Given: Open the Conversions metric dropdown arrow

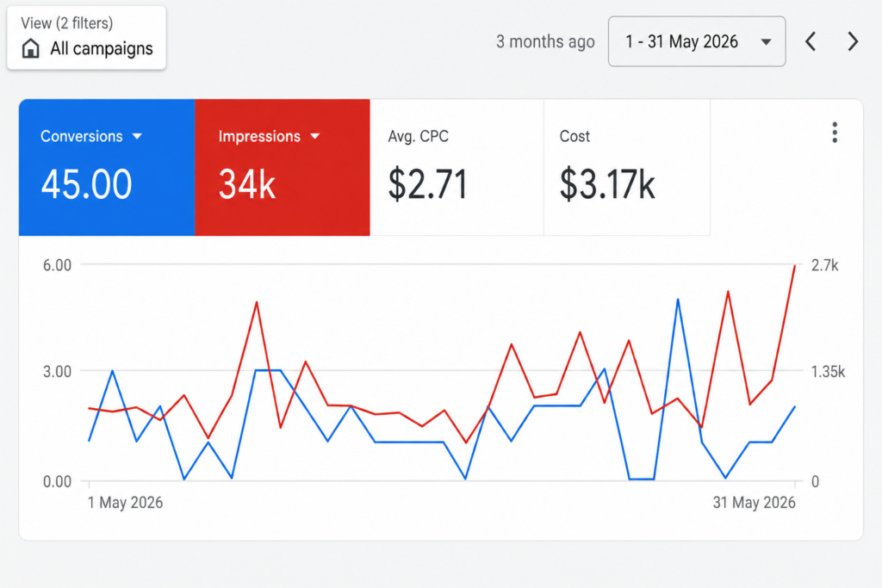Looking at the screenshot, I should coord(137,136).
